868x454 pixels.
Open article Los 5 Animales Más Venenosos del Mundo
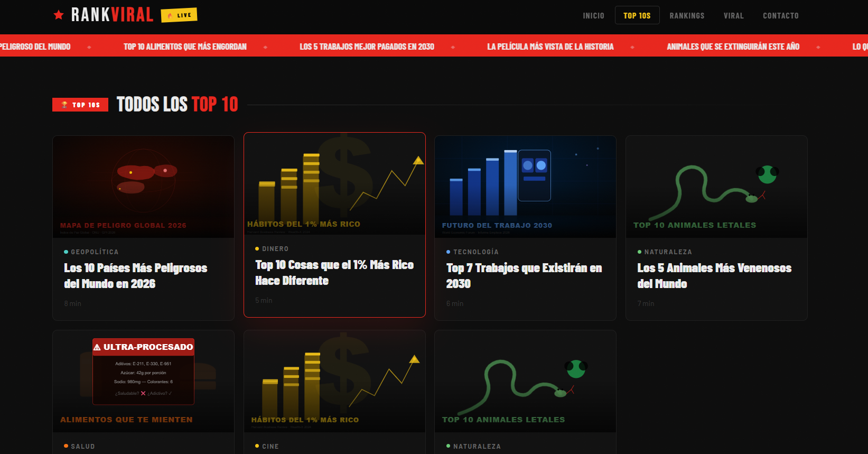tap(714, 276)
